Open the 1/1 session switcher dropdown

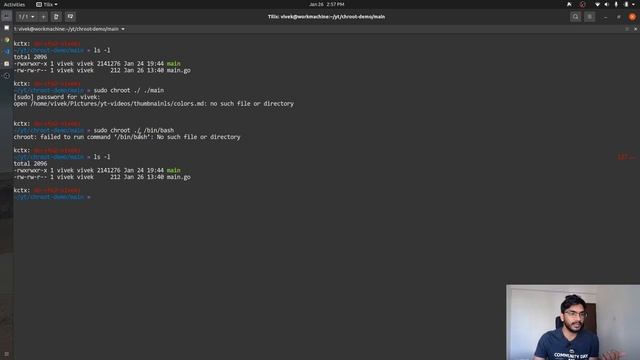pyautogui.click(x=26, y=17)
